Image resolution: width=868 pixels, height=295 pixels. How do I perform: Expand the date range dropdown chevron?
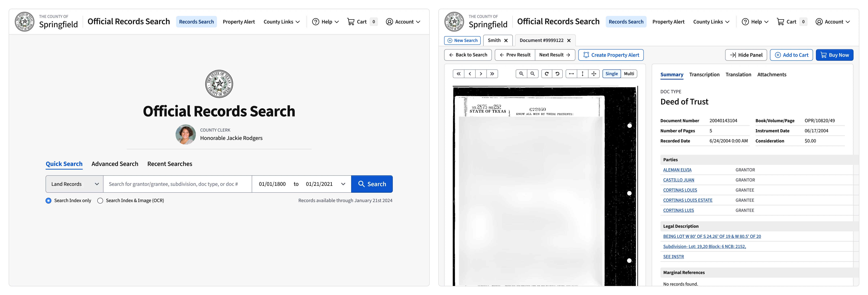coord(343,184)
